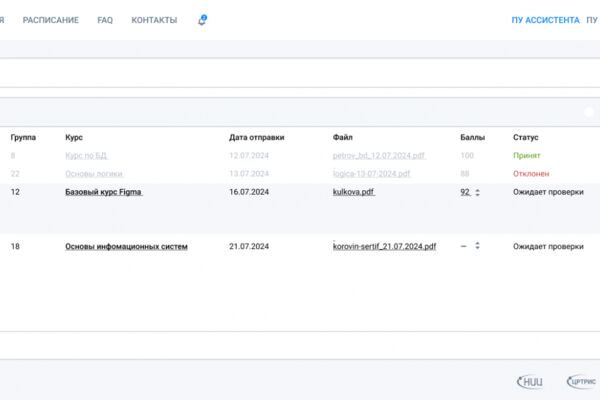Click Ожидает проверки in the Figma row
The height and width of the screenshot is (400, 600).
pos(548,192)
